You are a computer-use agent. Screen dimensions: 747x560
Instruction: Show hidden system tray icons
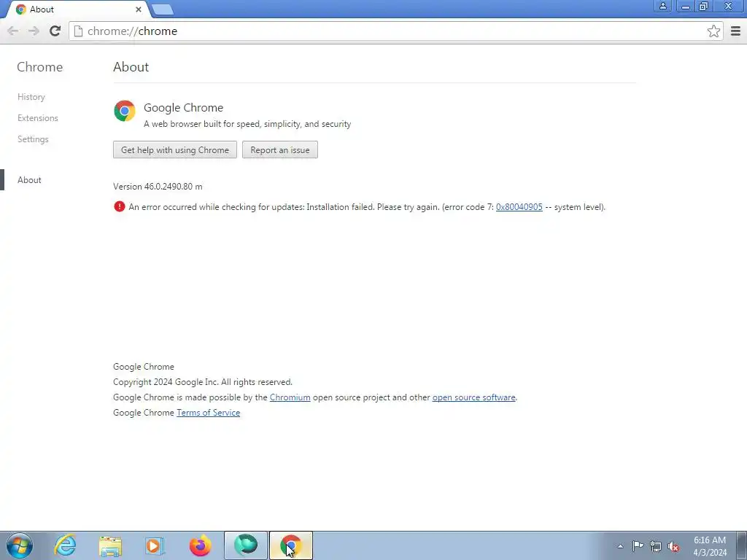620,546
